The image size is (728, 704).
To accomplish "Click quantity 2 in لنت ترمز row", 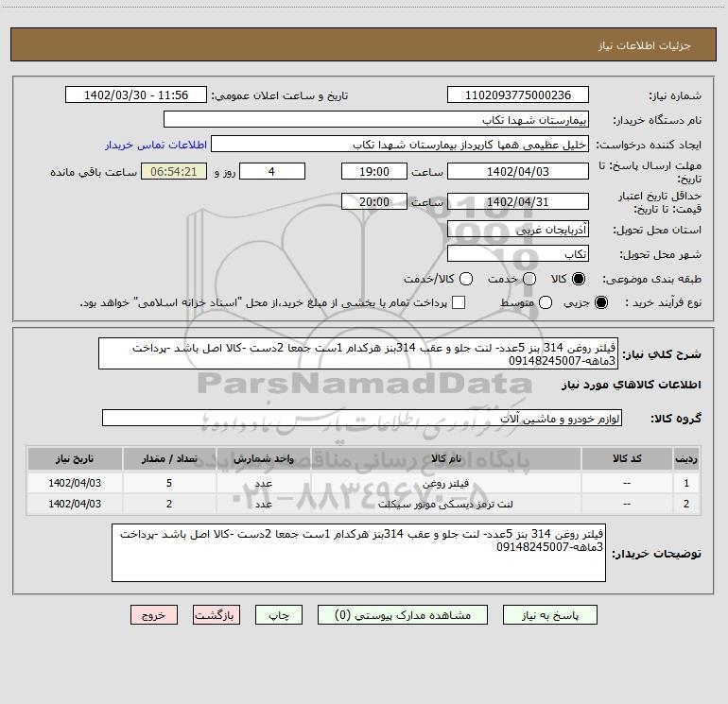I will coord(169,504).
